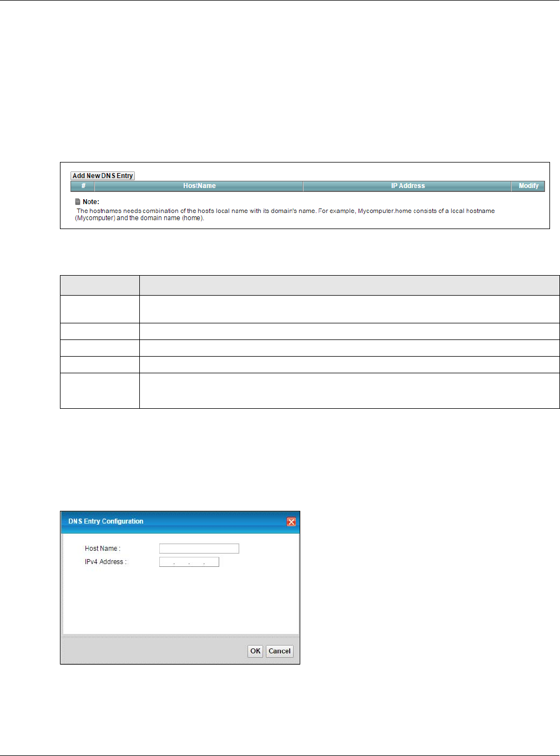Focus the IPv4 Address input field
This screenshot has height=756, width=560.
[x=189, y=562]
